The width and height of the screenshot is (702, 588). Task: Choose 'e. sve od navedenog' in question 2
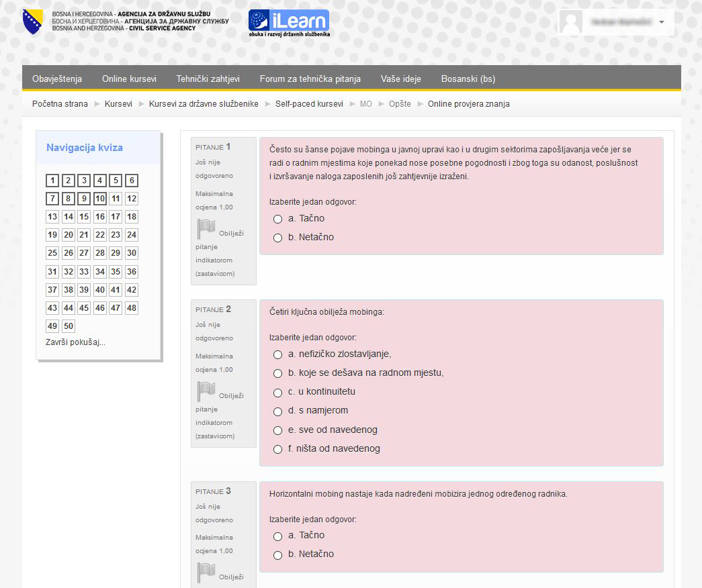point(277,430)
